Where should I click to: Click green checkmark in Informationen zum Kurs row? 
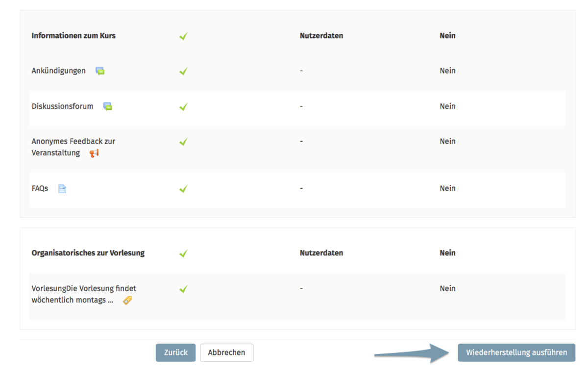(183, 36)
